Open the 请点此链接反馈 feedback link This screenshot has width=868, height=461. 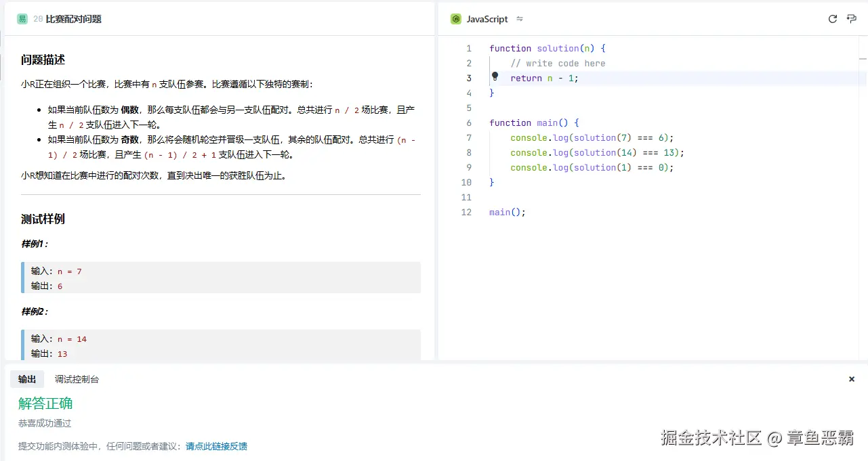216,446
